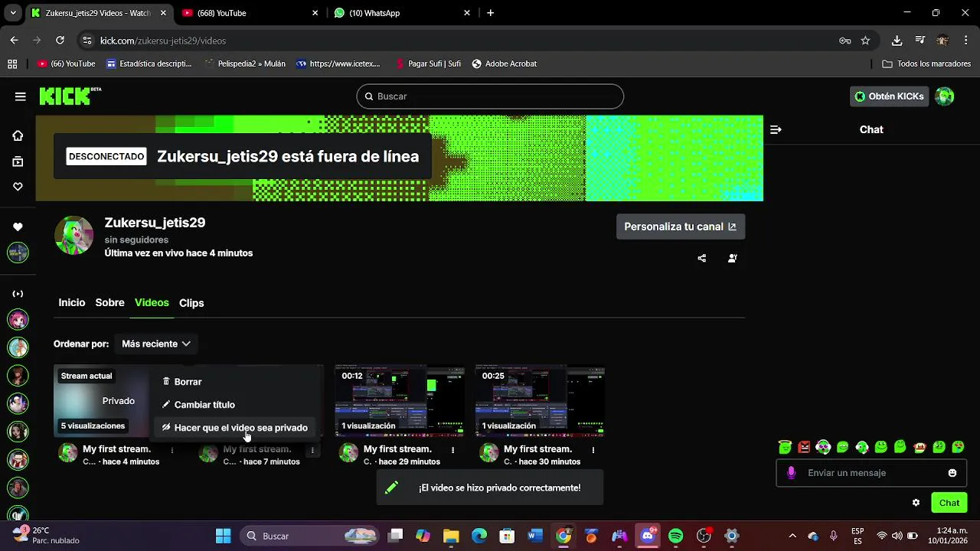
Task: Click the Zukersu_jetis29 channel profile avatar
Action: [74, 235]
